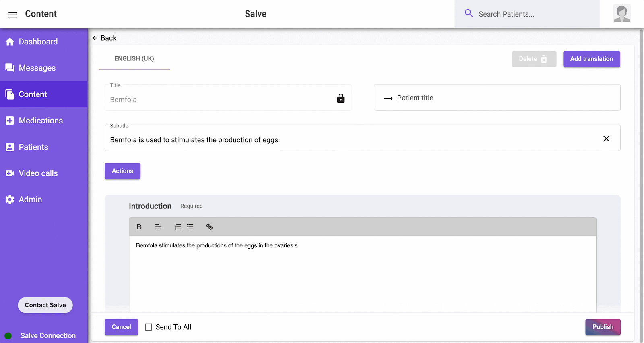This screenshot has width=644, height=343.
Task: Open Video calls in the sidebar
Action: click(43, 173)
